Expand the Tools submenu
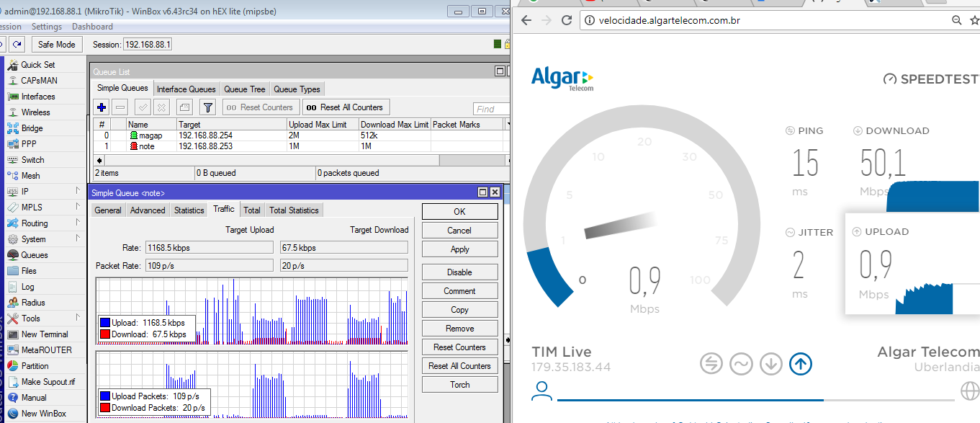The width and height of the screenshot is (980, 423). coord(78,318)
